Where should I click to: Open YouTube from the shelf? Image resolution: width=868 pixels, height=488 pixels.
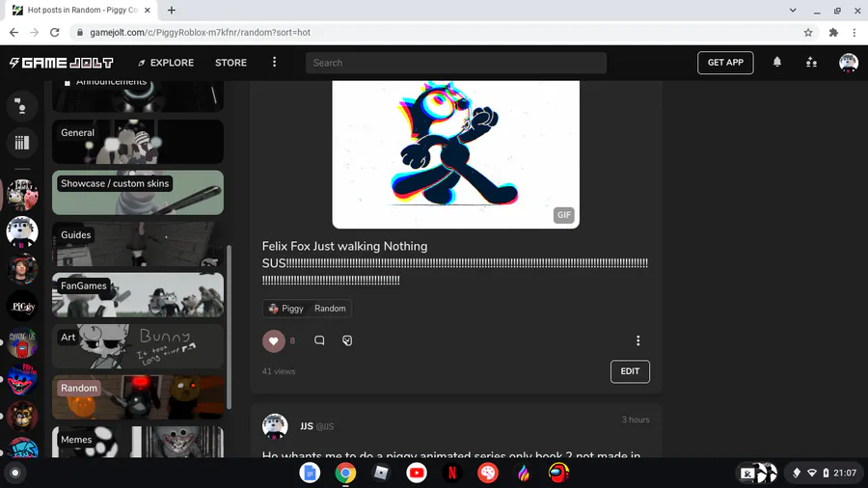click(417, 474)
